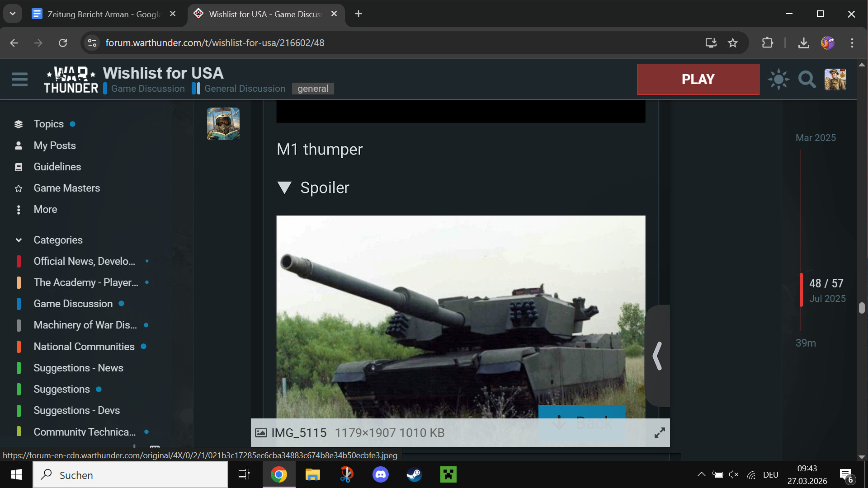This screenshot has width=868, height=488.
Task: Open the Game Discussion category link
Action: 148,89
